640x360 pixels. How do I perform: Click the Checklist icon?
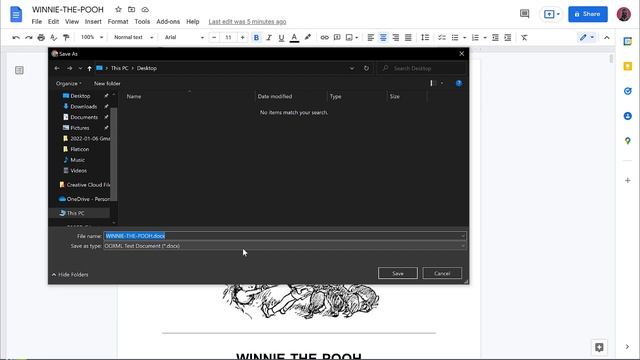point(442,38)
